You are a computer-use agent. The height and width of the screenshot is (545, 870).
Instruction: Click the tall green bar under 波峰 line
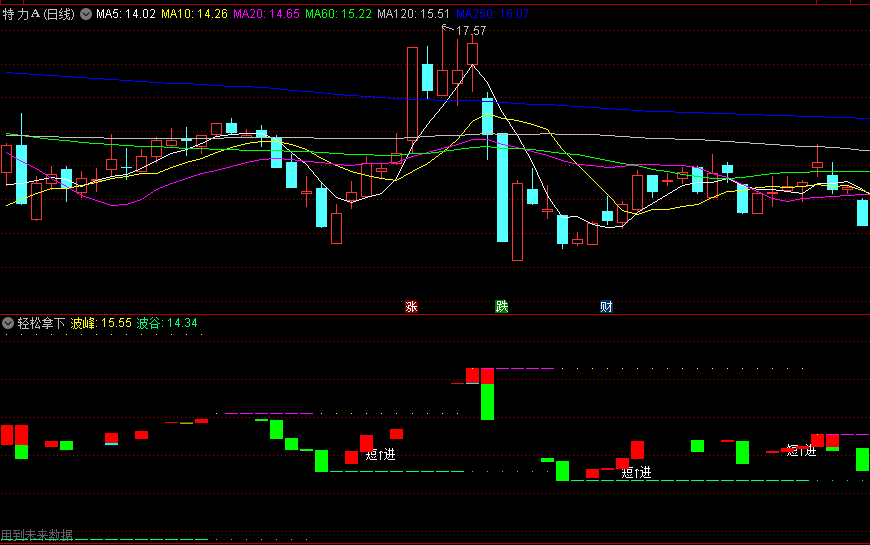pyautogui.click(x=487, y=402)
